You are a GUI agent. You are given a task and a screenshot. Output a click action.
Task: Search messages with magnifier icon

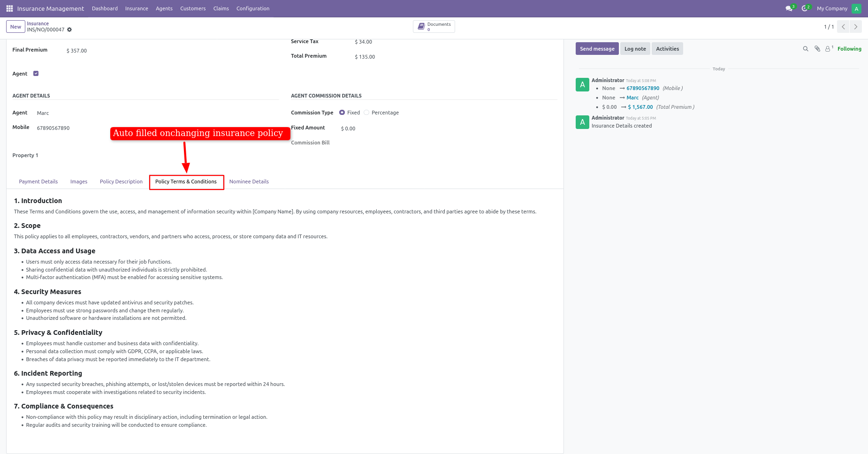tap(806, 49)
